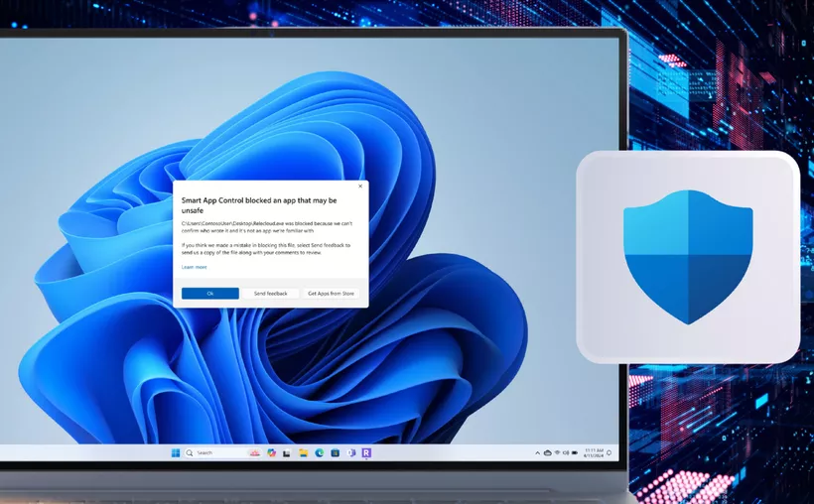Click the volume speaker tray icon
The image size is (814, 504).
click(x=568, y=452)
